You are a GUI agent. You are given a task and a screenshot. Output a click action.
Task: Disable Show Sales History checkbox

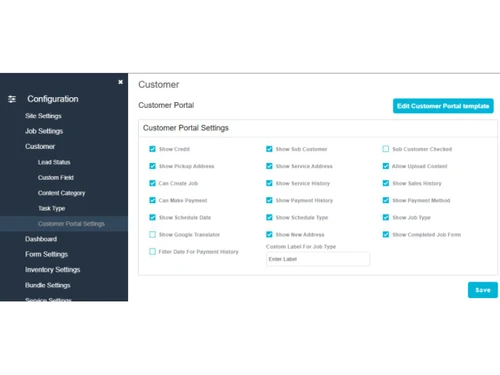click(x=386, y=183)
